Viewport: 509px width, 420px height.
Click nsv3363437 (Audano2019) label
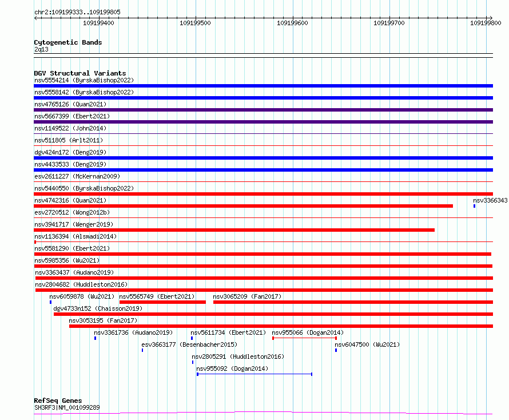pyautogui.click(x=74, y=272)
